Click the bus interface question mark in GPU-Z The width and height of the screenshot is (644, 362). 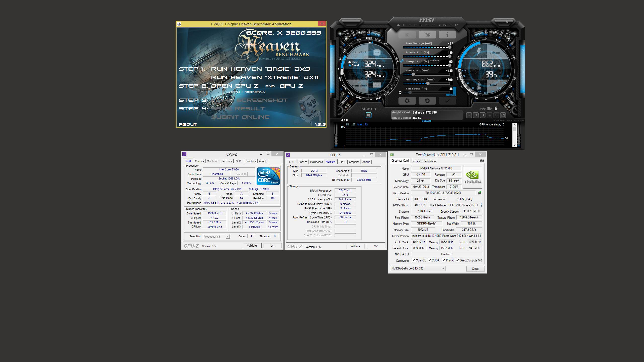[481, 205]
